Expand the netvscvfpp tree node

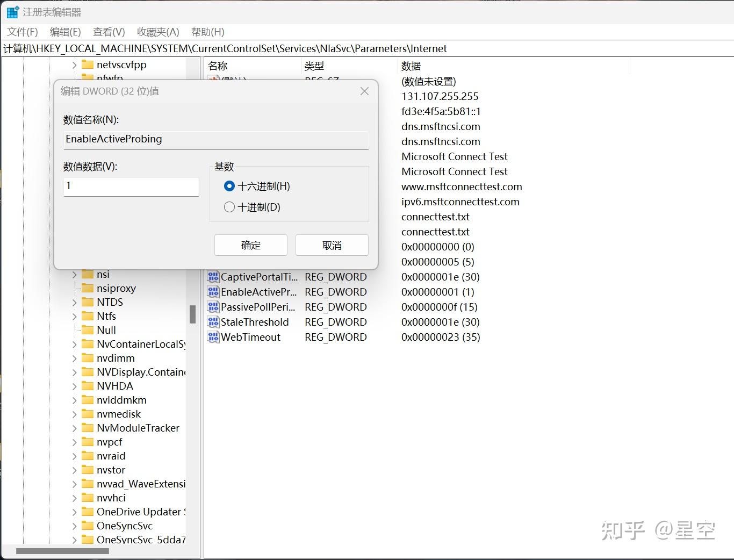pyautogui.click(x=75, y=65)
